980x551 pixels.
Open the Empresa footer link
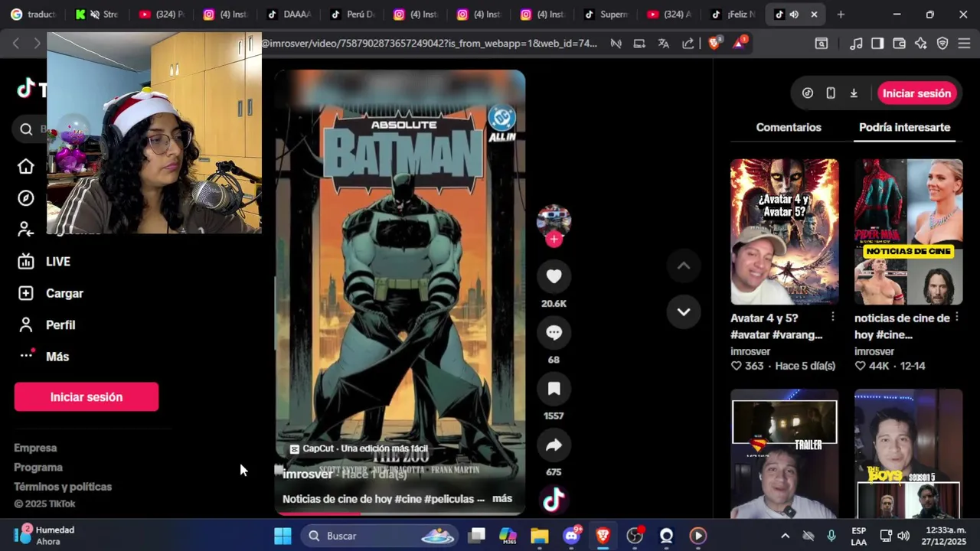click(x=35, y=448)
